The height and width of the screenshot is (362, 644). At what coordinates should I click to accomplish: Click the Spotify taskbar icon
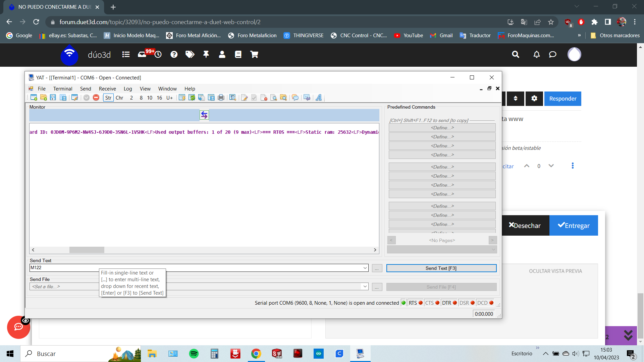coord(193,354)
